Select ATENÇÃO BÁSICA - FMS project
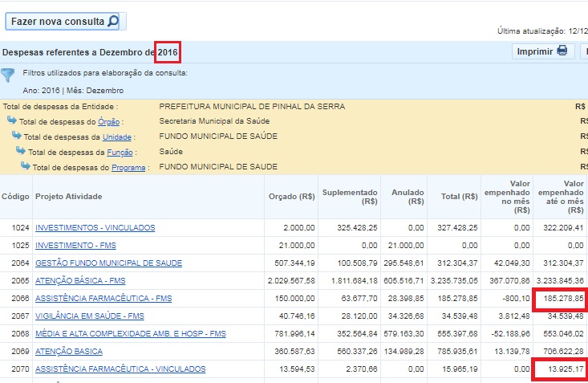Viewport: 588px width, 383px height. click(x=80, y=281)
